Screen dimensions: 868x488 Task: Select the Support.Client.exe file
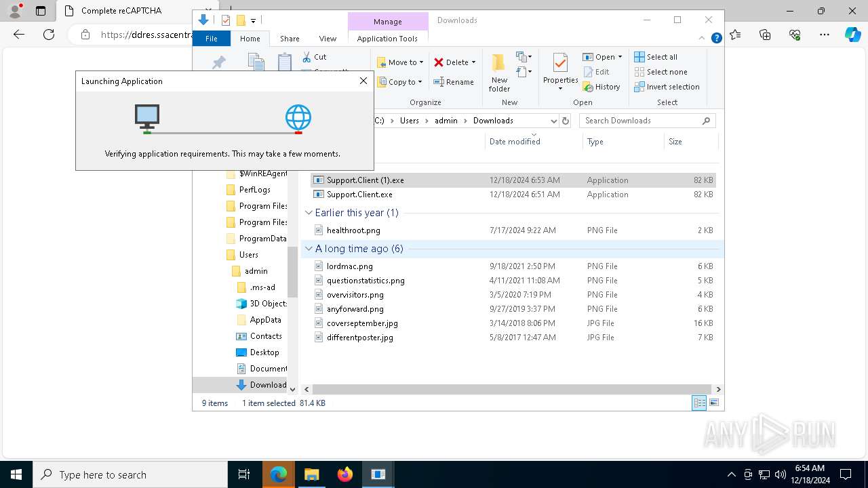(x=359, y=195)
